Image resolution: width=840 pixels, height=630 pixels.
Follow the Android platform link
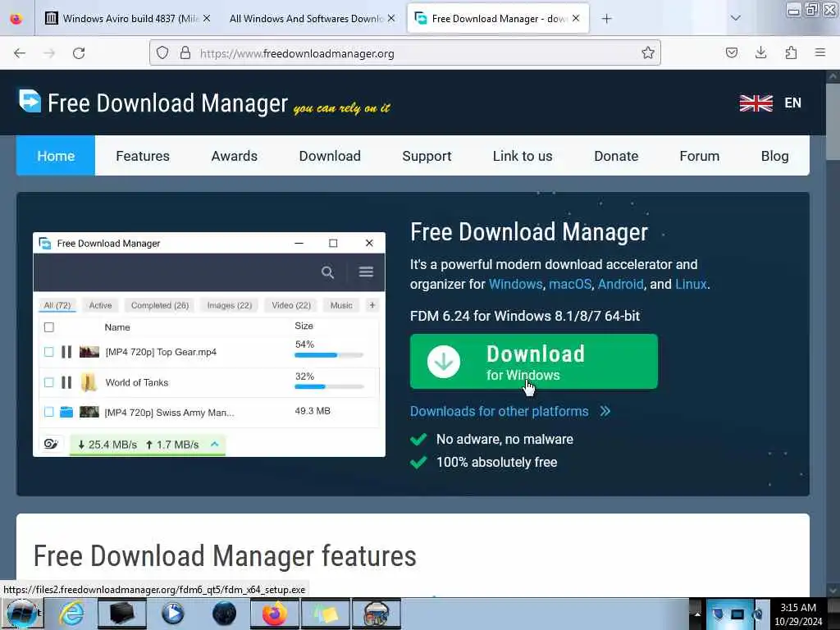tap(620, 284)
